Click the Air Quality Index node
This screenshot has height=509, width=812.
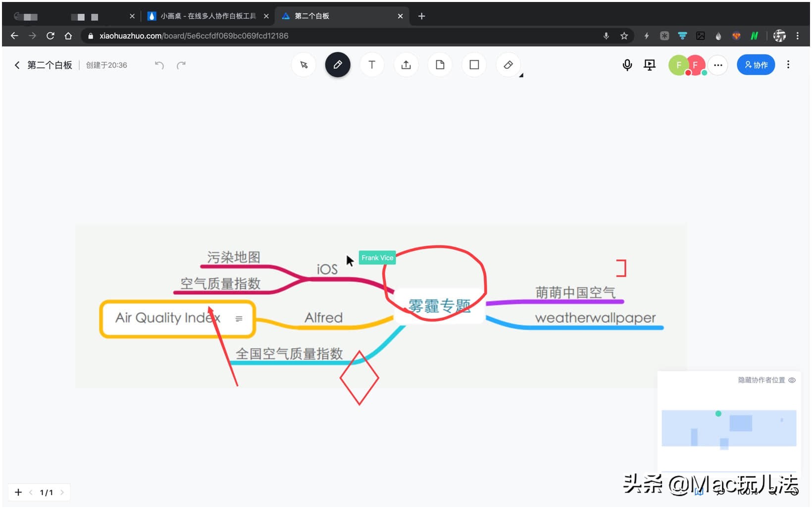pos(177,318)
